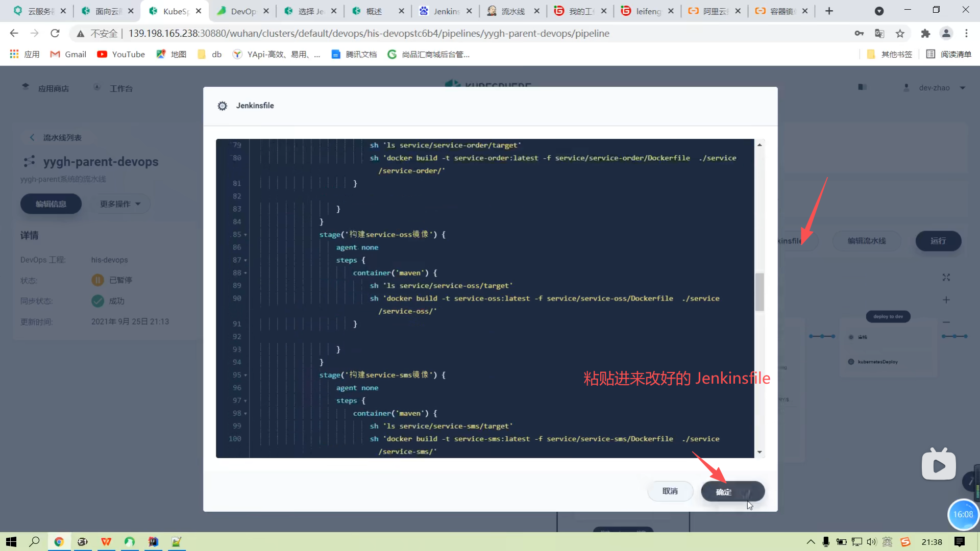Open Windows taskbar search

click(34, 542)
